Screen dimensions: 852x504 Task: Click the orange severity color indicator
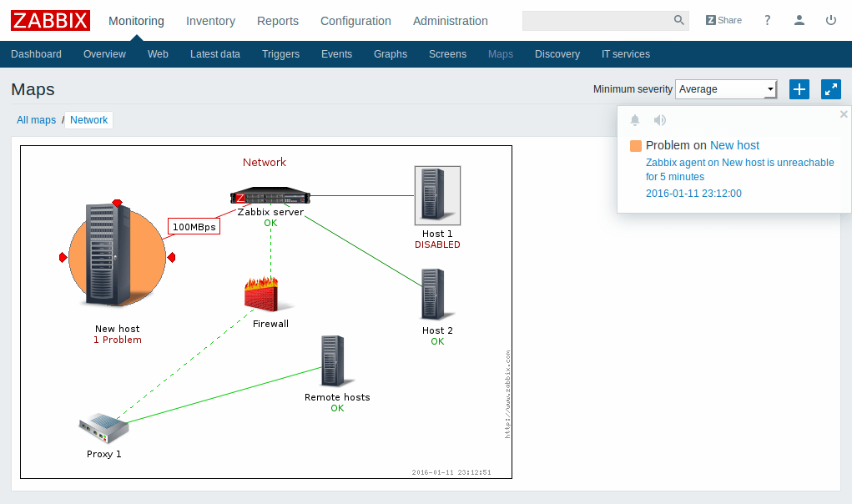pyautogui.click(x=634, y=144)
